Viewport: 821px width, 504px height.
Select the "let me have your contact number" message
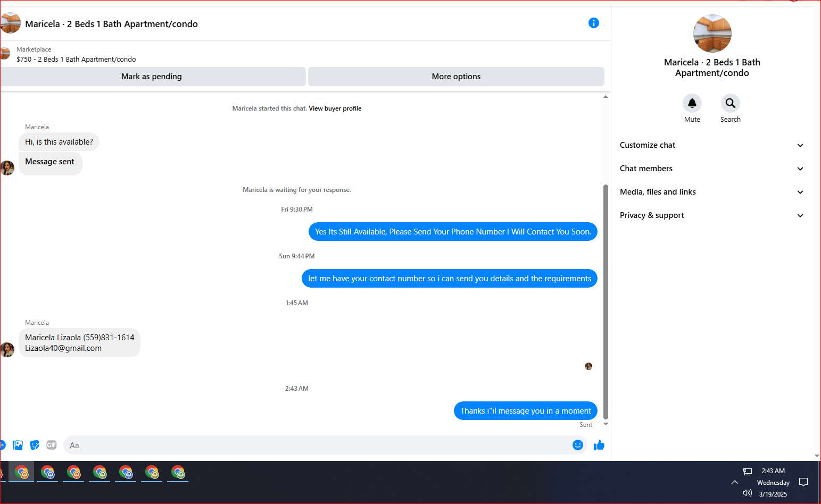(x=450, y=279)
